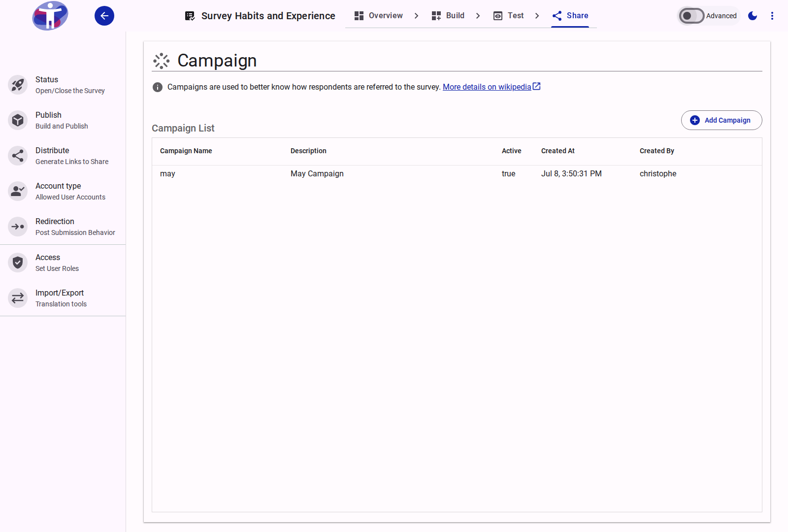Click the Publish cube icon
Image resolution: width=788 pixels, height=532 pixels.
coord(18,120)
